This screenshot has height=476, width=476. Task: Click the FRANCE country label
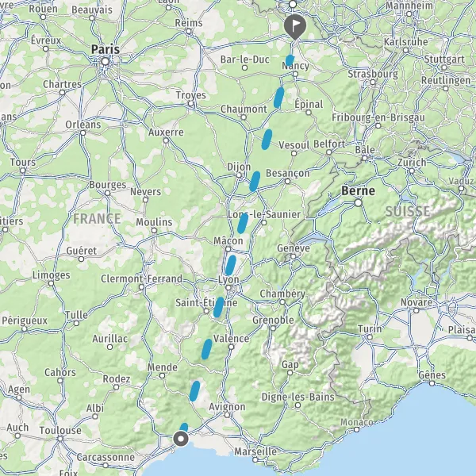coord(97,219)
